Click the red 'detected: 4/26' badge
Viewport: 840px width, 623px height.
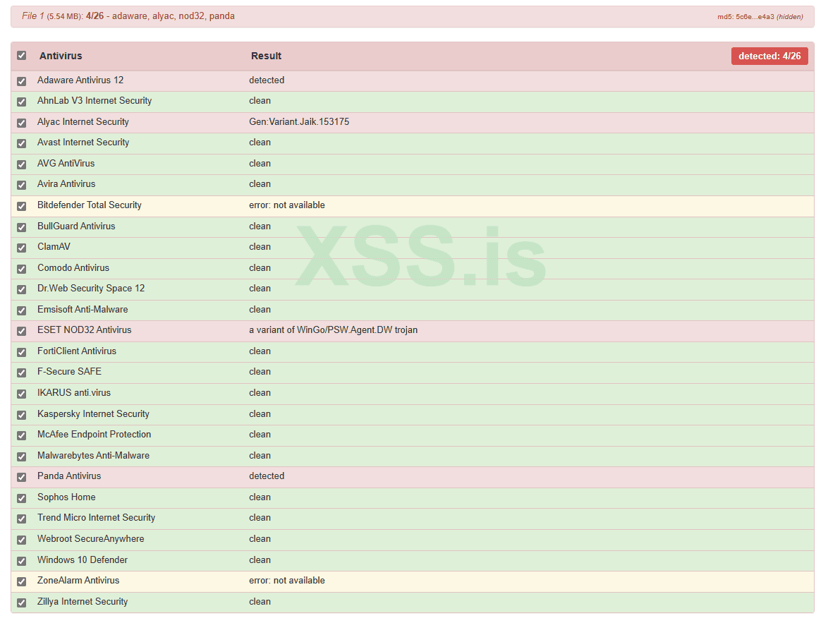(x=769, y=56)
